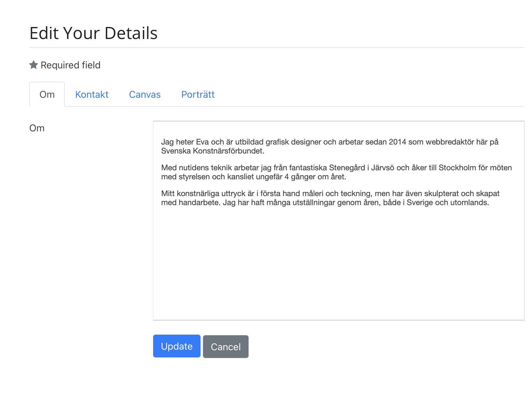This screenshot has height=394, width=532.
Task: Click the Om field label
Action: tap(37, 128)
